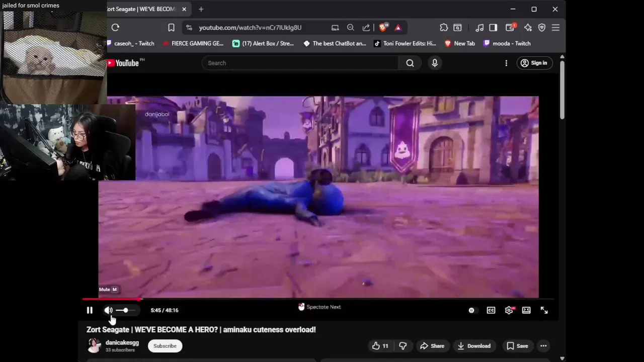Click the youtube.com URL address bar

pos(250,28)
